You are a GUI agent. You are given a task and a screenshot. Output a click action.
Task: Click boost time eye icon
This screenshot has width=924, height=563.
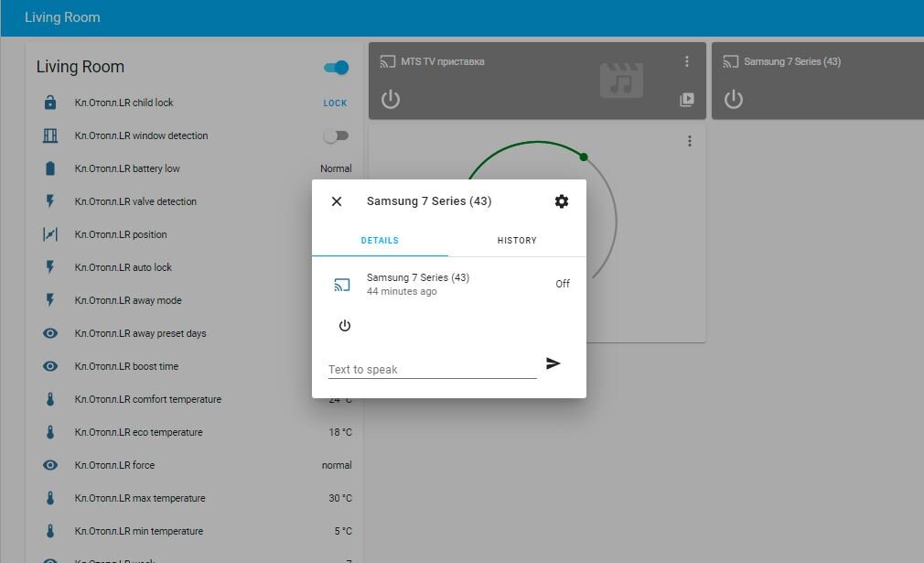click(x=50, y=367)
